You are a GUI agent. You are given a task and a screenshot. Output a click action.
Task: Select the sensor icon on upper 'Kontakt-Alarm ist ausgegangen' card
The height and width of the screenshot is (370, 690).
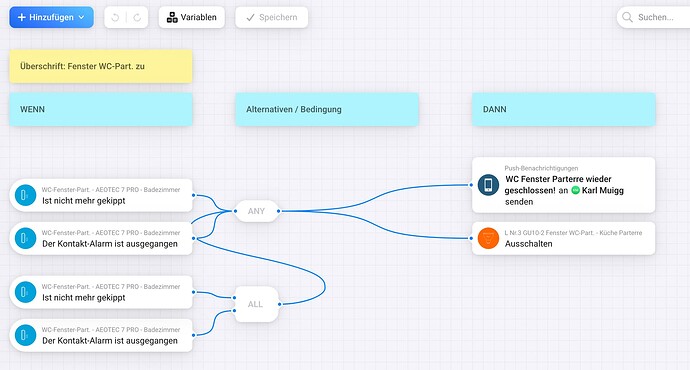coord(26,238)
